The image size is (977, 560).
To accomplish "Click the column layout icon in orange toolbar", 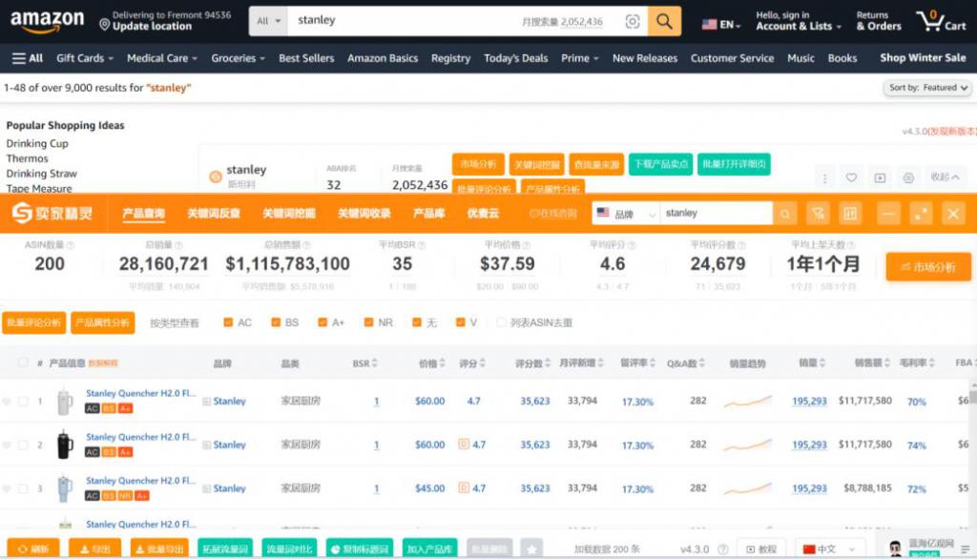I will click(850, 214).
